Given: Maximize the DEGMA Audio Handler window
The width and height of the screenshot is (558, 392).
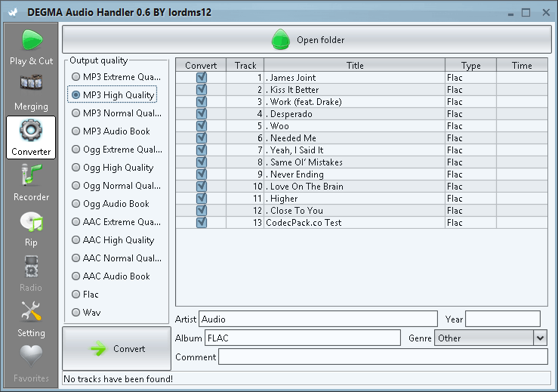Looking at the screenshot, I should coord(526,12).
